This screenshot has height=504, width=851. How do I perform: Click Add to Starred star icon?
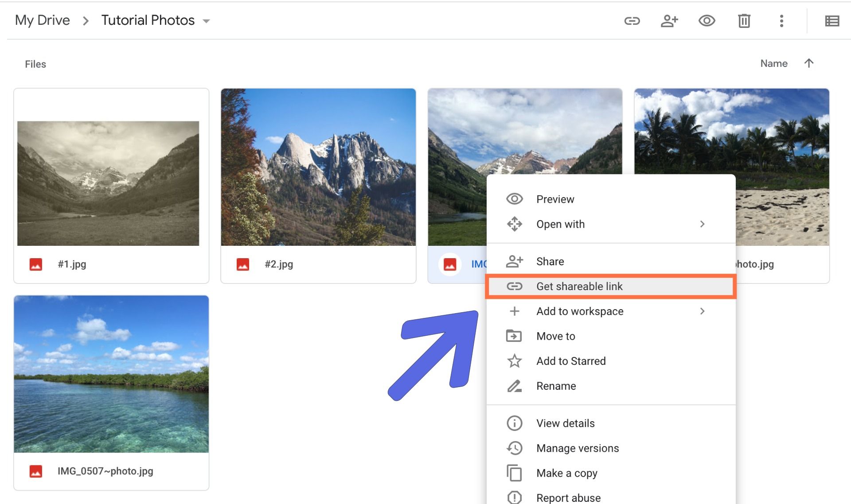tap(514, 361)
